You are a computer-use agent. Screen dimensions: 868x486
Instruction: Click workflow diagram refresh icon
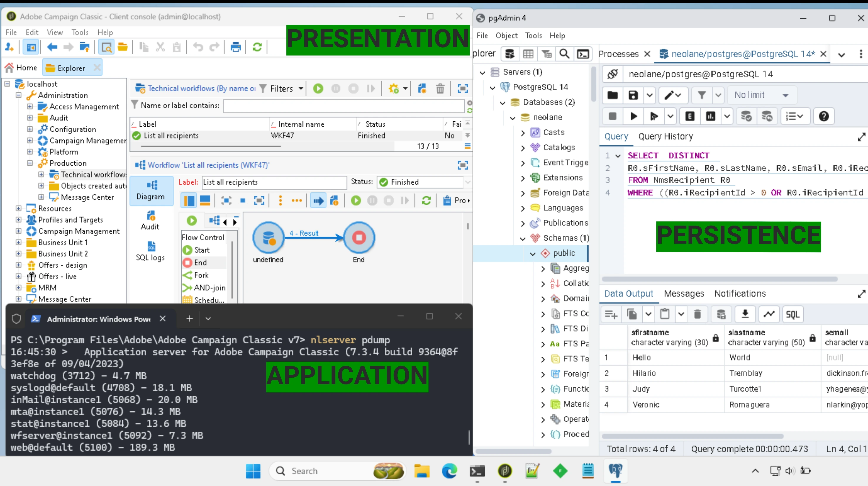tap(426, 200)
